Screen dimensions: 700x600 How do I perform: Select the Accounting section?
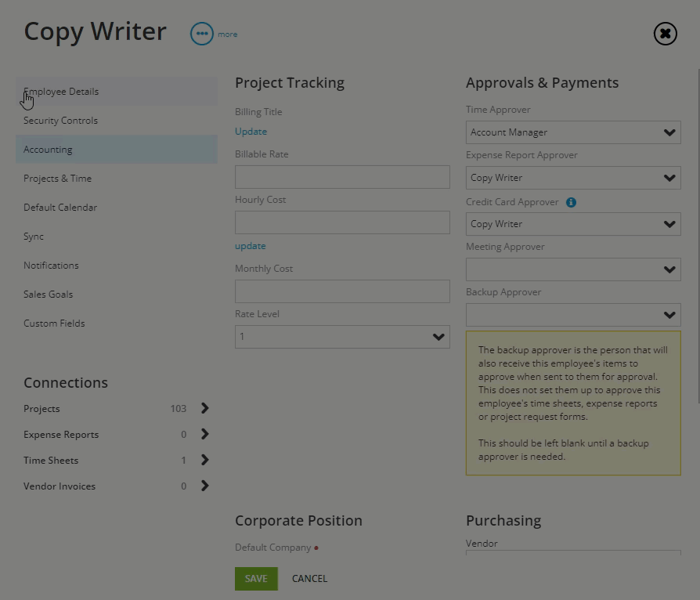pyautogui.click(x=117, y=150)
